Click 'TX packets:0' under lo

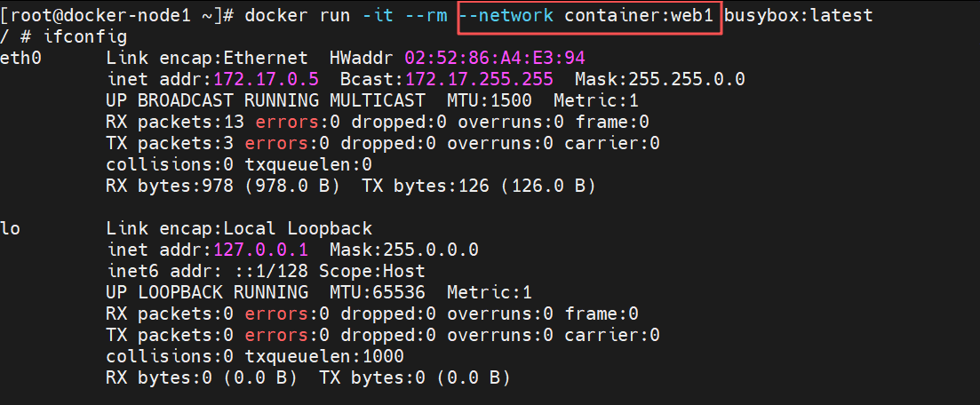pos(170,335)
